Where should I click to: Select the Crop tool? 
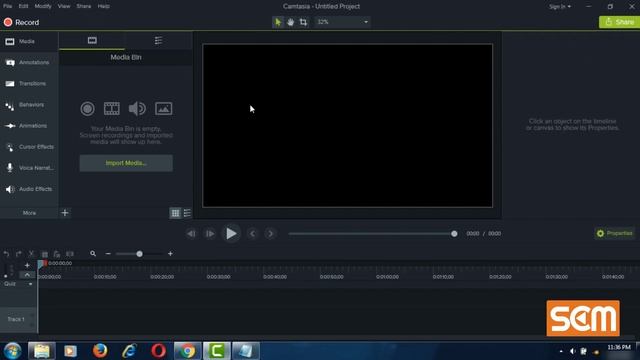point(303,22)
